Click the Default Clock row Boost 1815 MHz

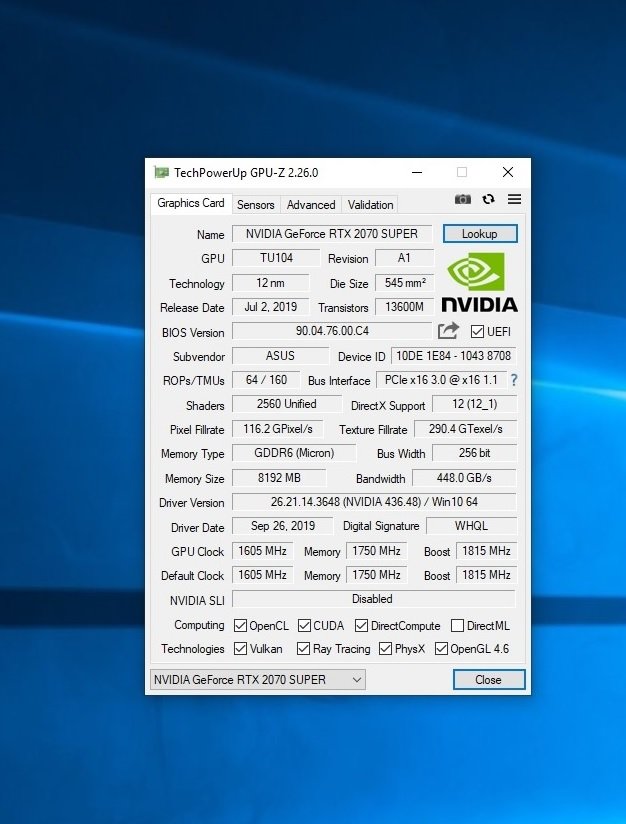coord(486,575)
